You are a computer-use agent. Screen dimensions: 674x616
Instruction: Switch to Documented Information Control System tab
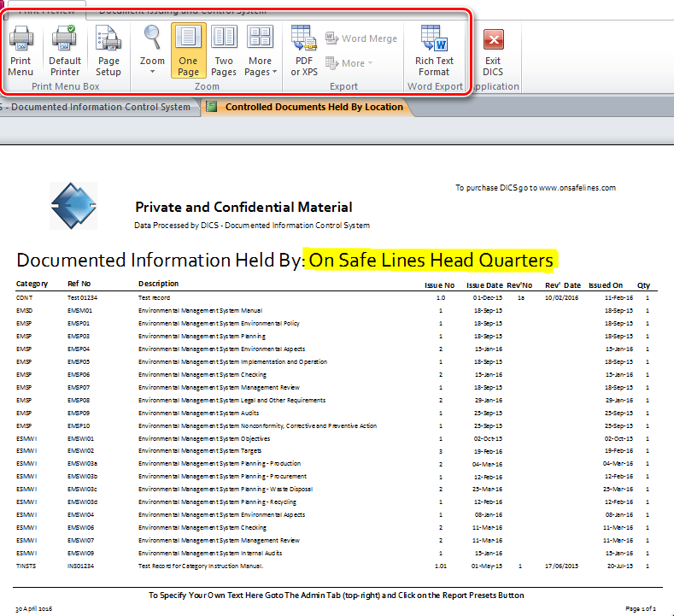pyautogui.click(x=98, y=107)
